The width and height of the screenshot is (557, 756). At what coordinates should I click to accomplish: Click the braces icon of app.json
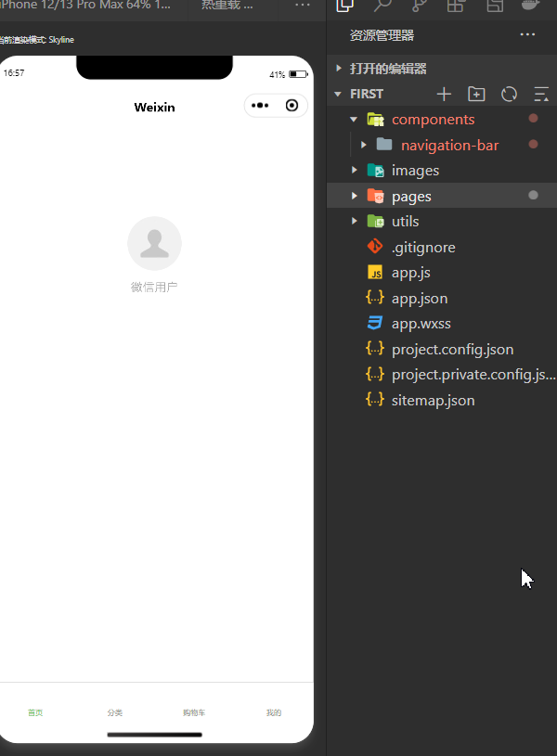pos(375,297)
